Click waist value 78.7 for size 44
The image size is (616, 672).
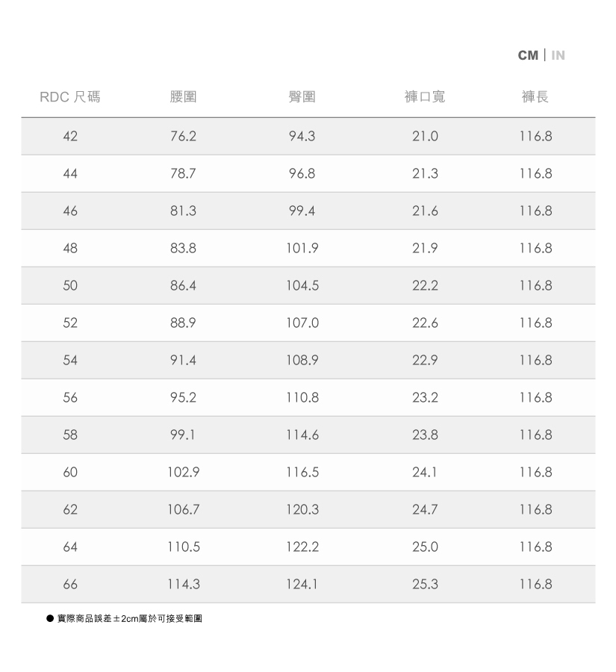point(183,174)
